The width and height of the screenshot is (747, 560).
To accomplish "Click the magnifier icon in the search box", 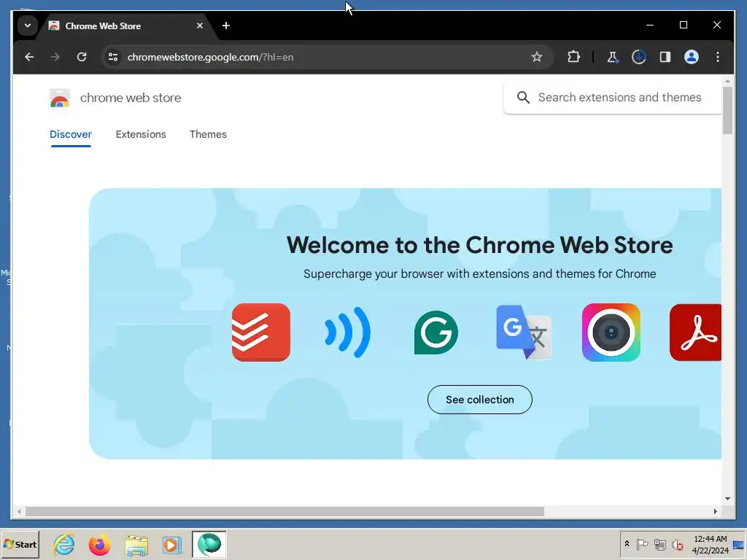I will 523,98.
